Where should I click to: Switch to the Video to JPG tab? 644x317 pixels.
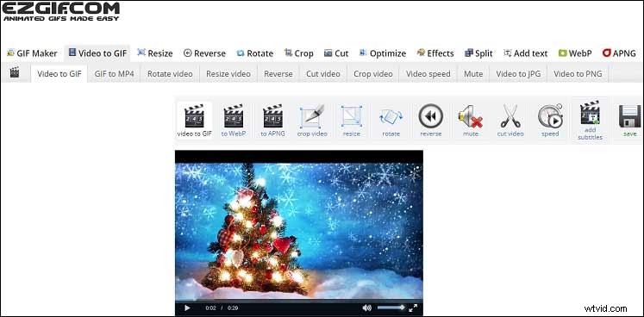pos(518,74)
